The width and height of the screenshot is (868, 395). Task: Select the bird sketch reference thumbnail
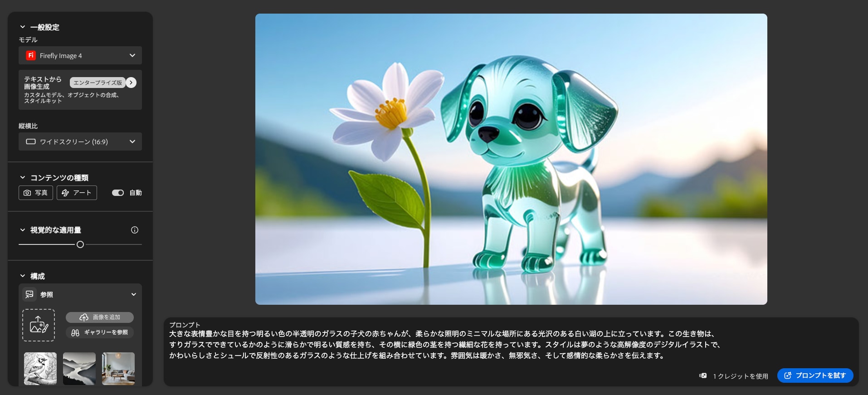click(x=40, y=369)
